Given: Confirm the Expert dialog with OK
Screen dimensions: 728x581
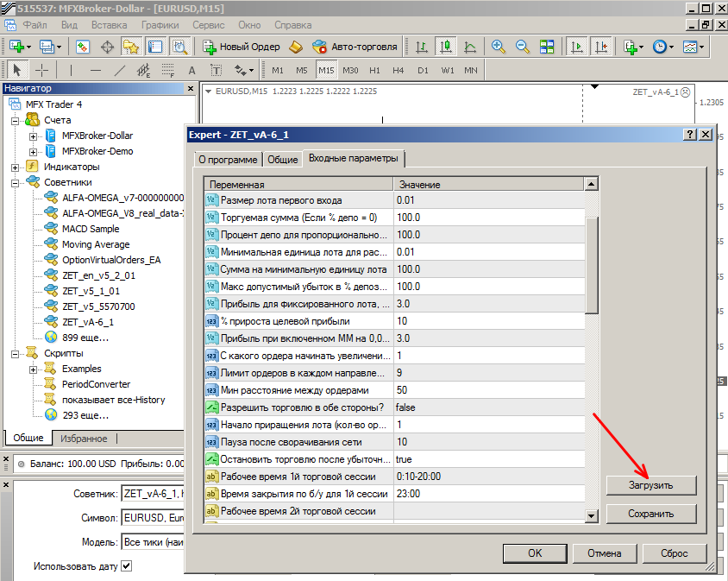Looking at the screenshot, I should pos(535,553).
